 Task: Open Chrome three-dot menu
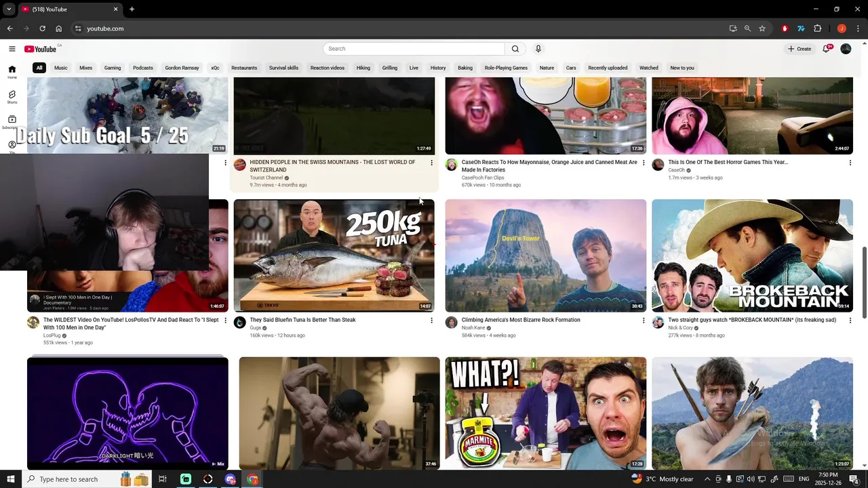tap(858, 28)
